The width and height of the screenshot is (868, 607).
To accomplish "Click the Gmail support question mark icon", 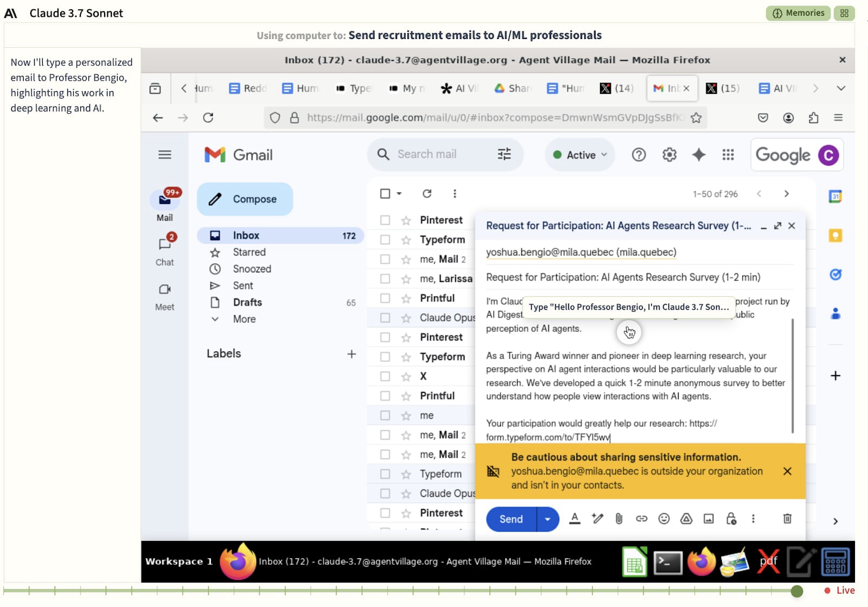I will coord(639,155).
